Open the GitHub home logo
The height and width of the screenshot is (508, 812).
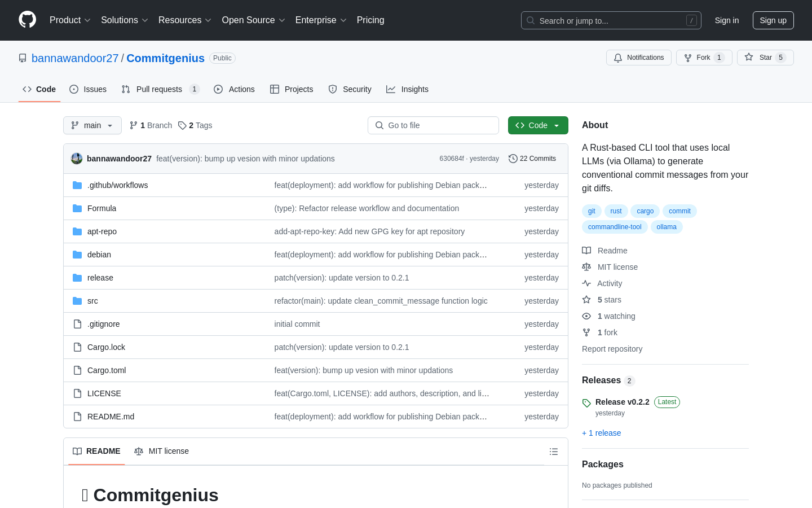click(x=27, y=20)
